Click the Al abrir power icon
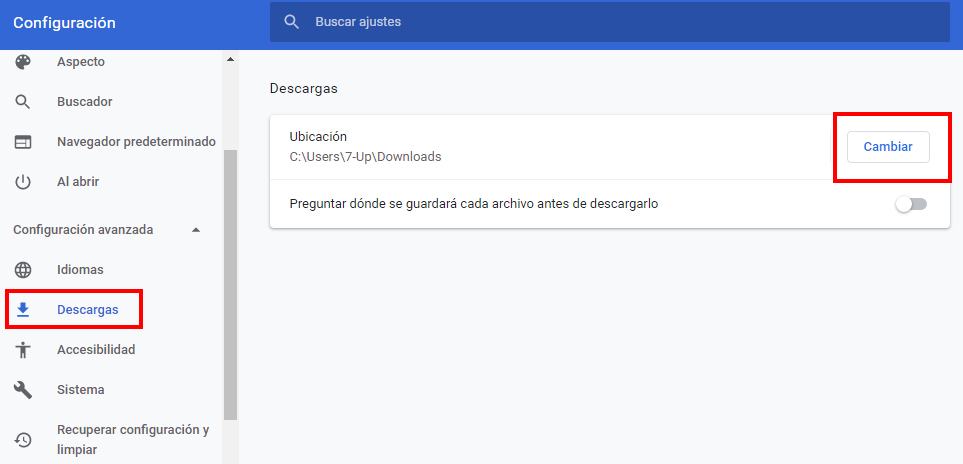Screen dimensions: 963x464 click(23, 182)
